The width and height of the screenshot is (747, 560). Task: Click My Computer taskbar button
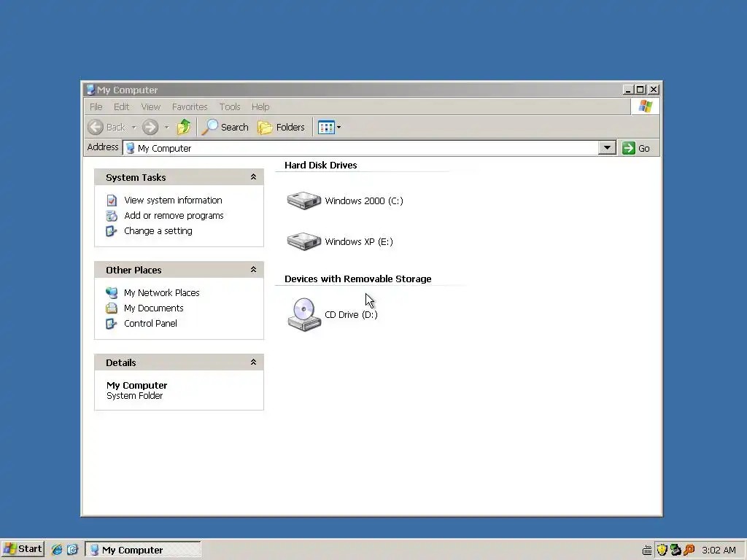pos(143,550)
